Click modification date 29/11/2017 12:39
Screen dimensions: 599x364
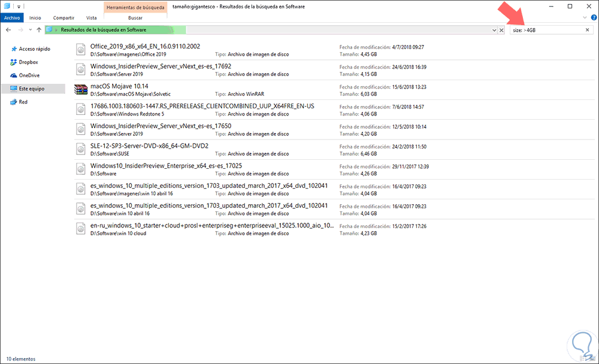[410, 166]
